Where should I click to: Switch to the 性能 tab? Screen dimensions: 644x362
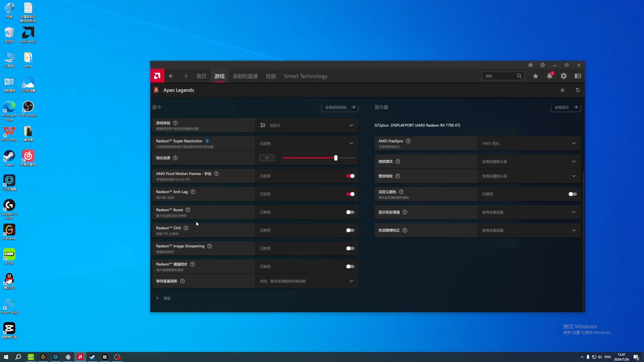coord(271,76)
